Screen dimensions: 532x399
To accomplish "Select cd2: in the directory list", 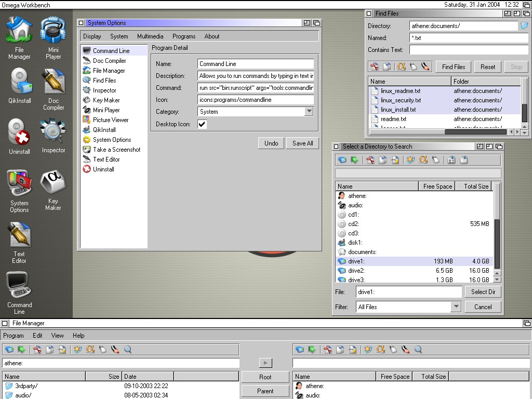I will pos(414,223).
